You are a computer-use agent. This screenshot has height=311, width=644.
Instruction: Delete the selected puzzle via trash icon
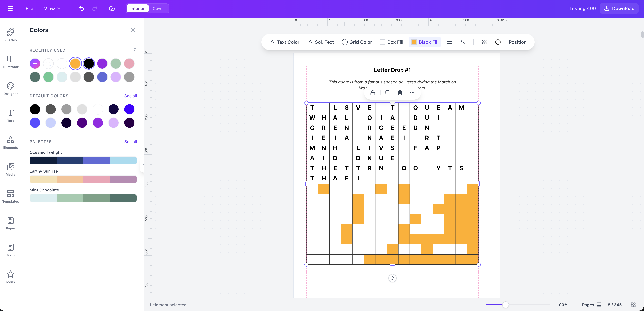(x=400, y=93)
